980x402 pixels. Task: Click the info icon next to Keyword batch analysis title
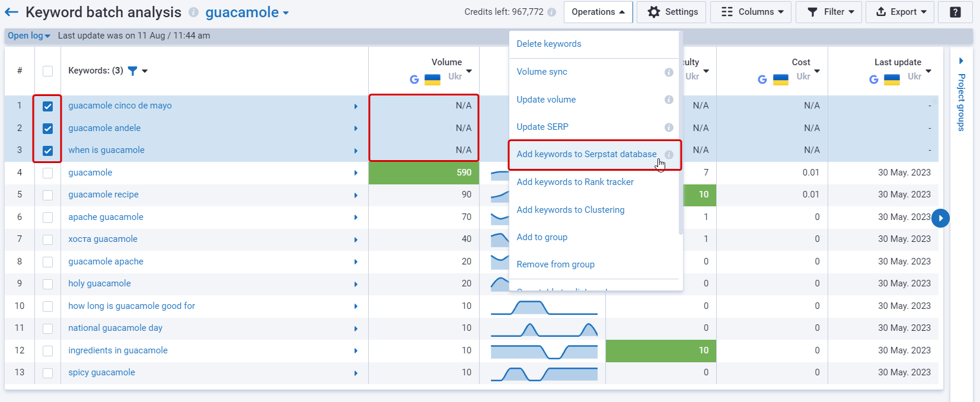[193, 12]
